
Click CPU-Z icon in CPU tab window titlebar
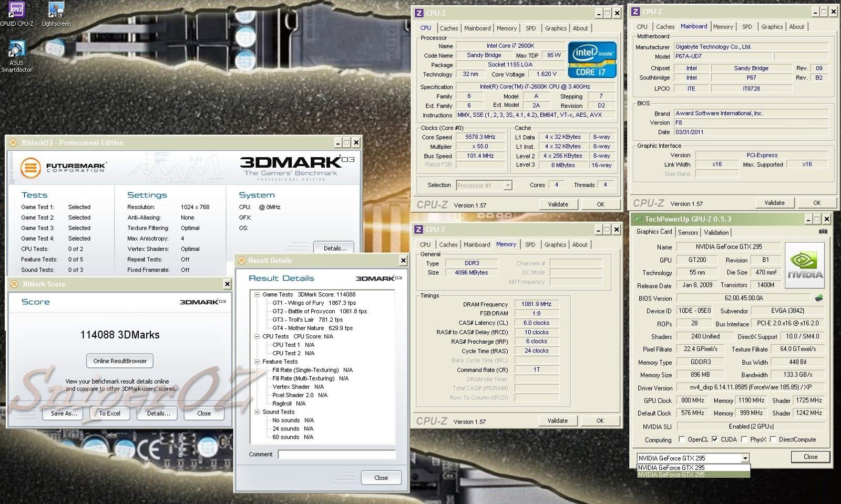[419, 13]
